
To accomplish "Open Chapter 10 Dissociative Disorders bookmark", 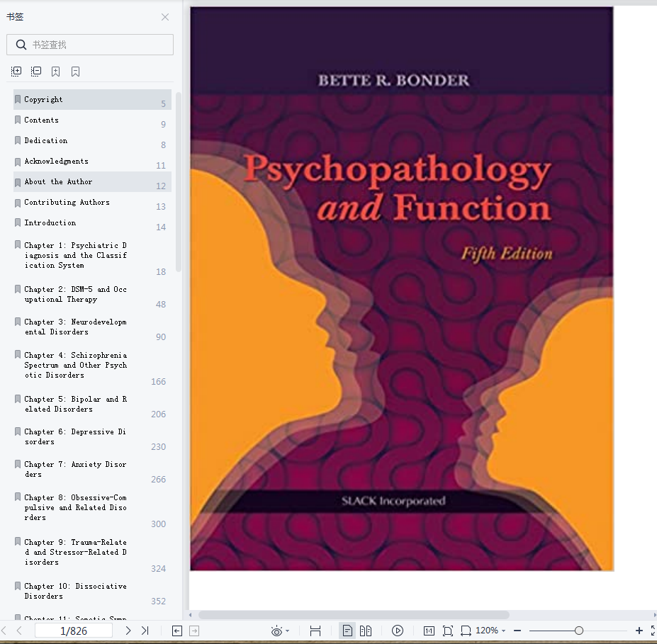I will [x=92, y=592].
